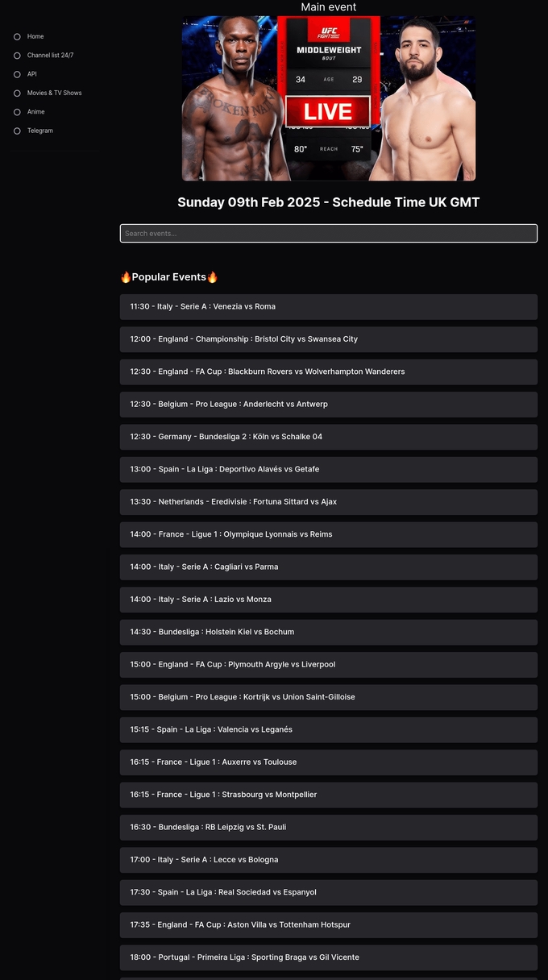The width and height of the screenshot is (548, 980).
Task: Click the Telegram sidebar link
Action: click(40, 131)
